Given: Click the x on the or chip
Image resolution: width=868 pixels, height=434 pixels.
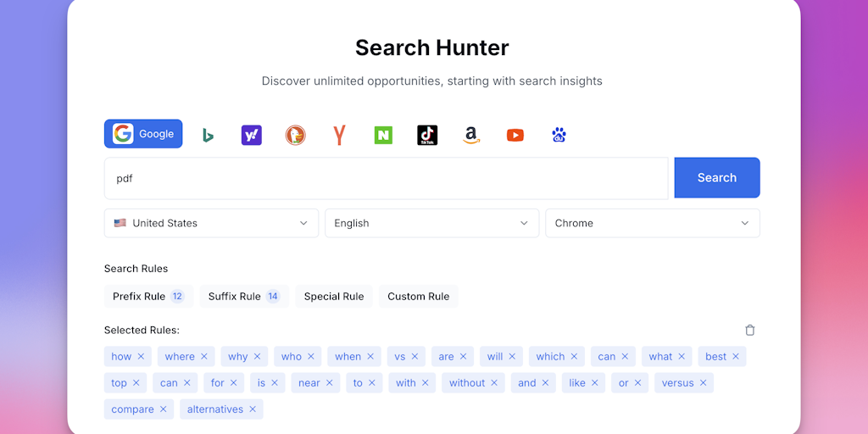Looking at the screenshot, I should tap(637, 382).
